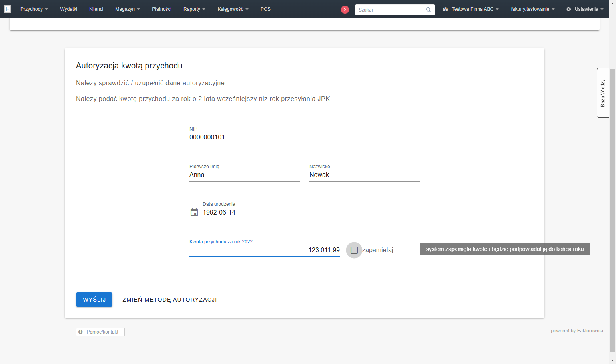Click the page vertical scrollbar

pyautogui.click(x=612, y=210)
